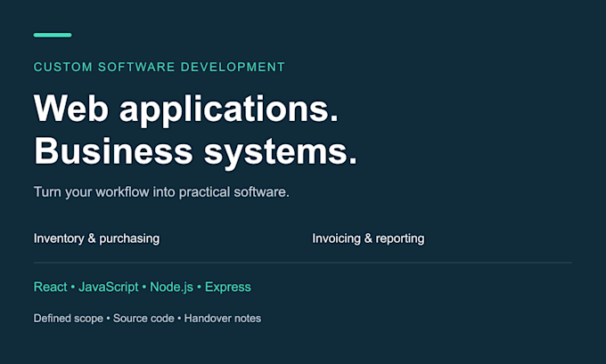
Task: Click the 'Node.js' text
Action: click(x=172, y=287)
